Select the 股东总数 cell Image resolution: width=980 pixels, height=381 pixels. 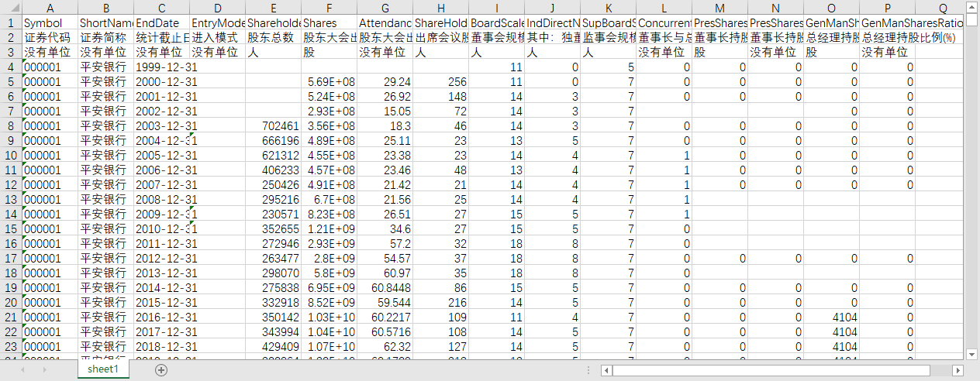tap(273, 38)
